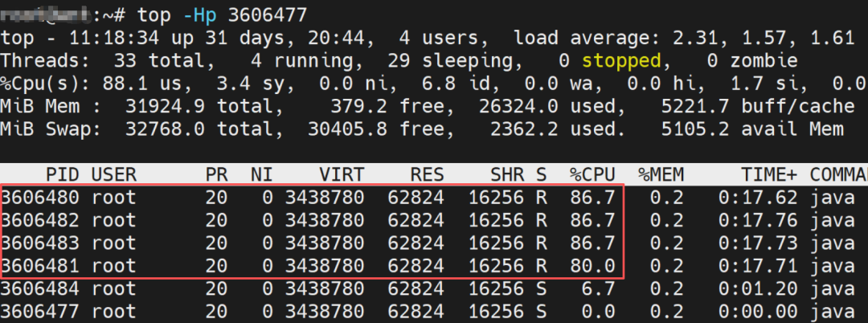
Task: Click TIME+ value 0:17.76
Action: point(758,220)
